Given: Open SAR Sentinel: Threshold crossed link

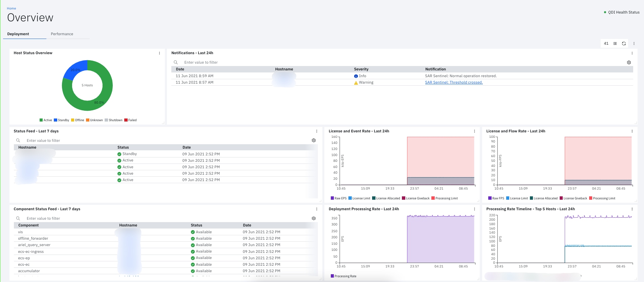Looking at the screenshot, I should (454, 82).
